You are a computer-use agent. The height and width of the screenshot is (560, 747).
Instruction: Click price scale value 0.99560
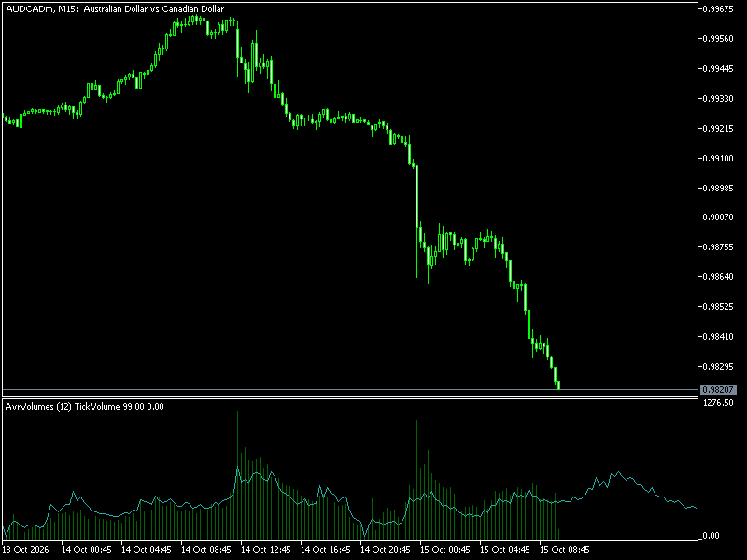(x=718, y=39)
